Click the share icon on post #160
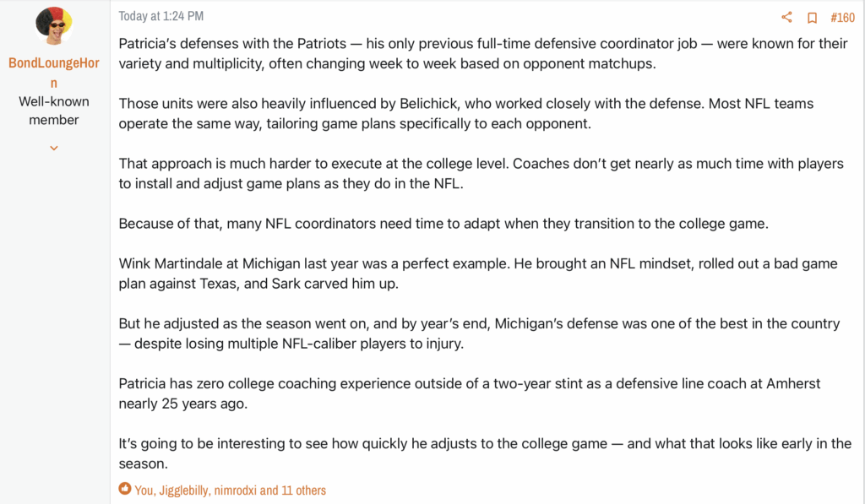865x504 pixels. click(x=786, y=17)
